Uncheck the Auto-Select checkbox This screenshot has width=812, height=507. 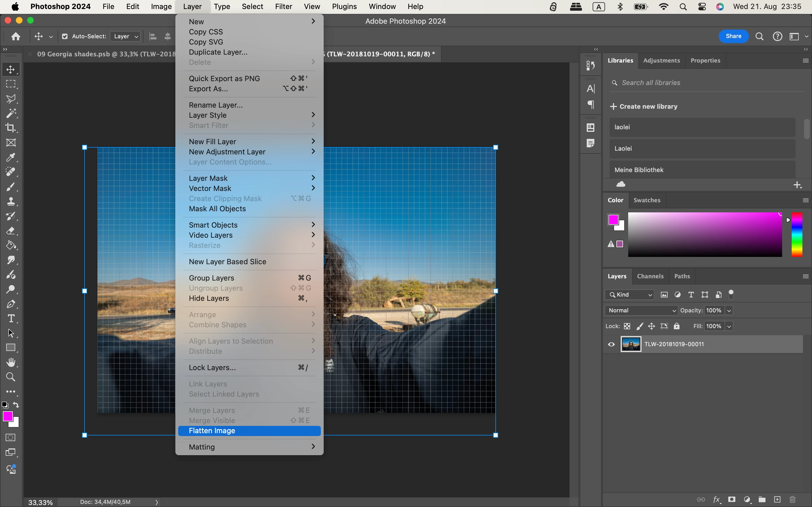(65, 36)
